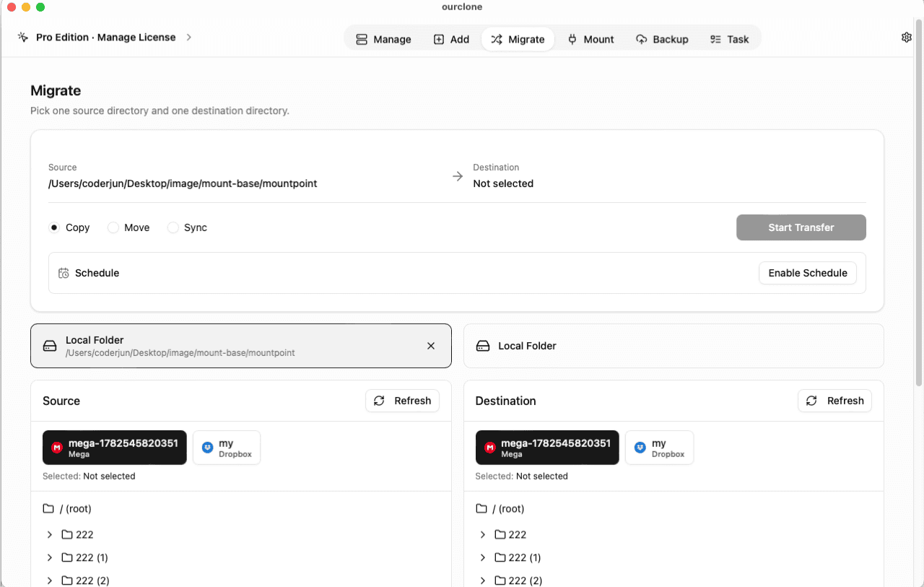The image size is (924, 587).
Task: Open the settings gear icon
Action: pos(907,38)
